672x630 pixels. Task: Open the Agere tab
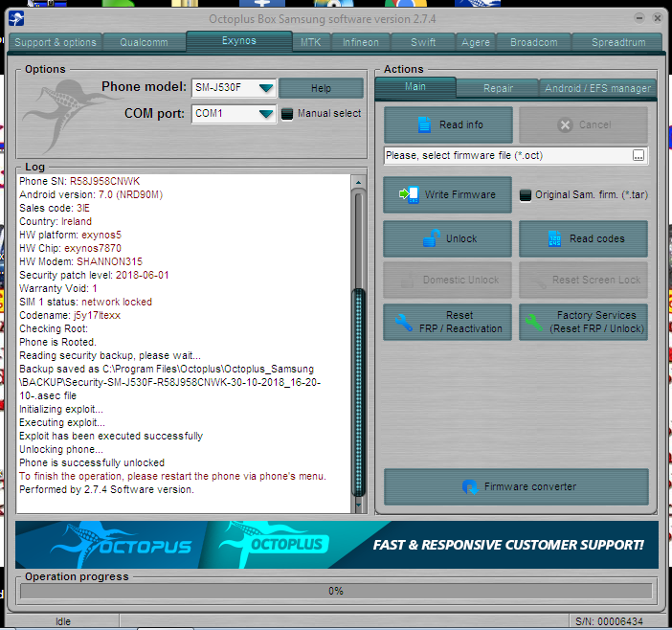(476, 42)
